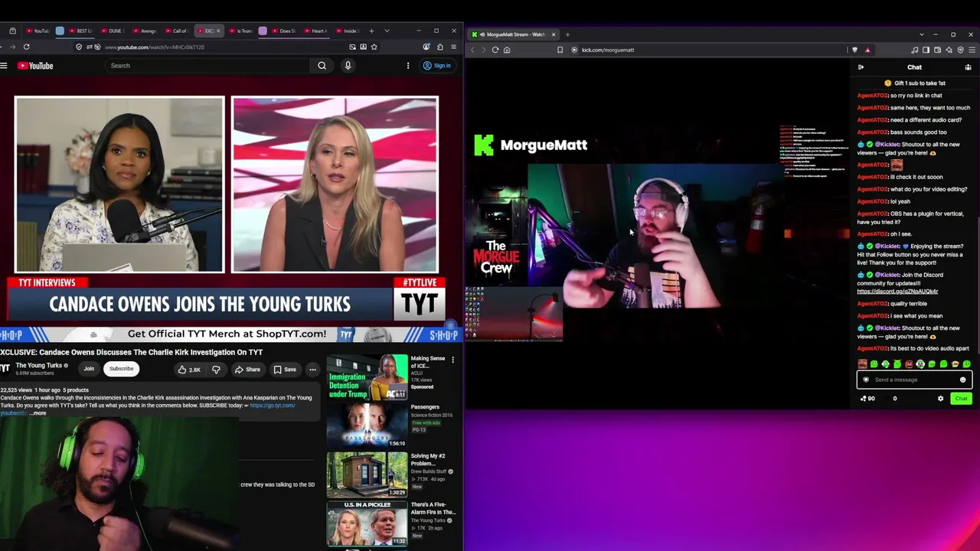The height and width of the screenshot is (551, 980).
Task: Open tab search dropdown in Kick browser
Action: [x=922, y=34]
